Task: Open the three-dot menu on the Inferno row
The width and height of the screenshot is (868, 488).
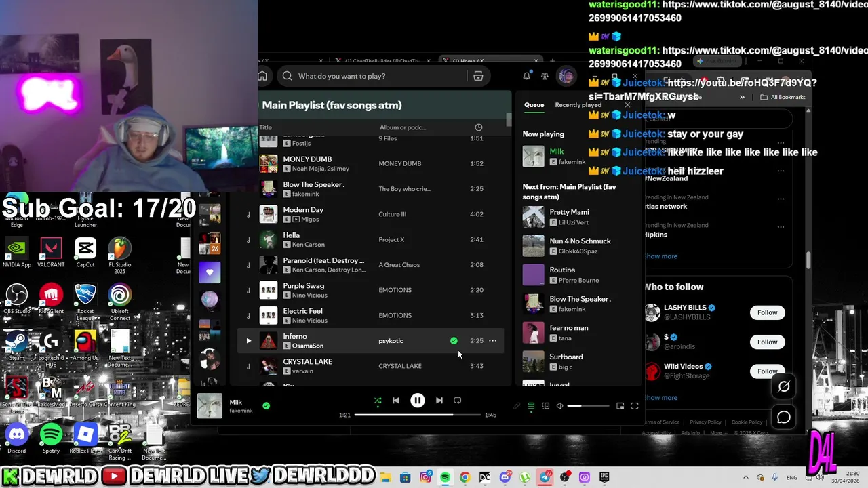Action: (493, 341)
